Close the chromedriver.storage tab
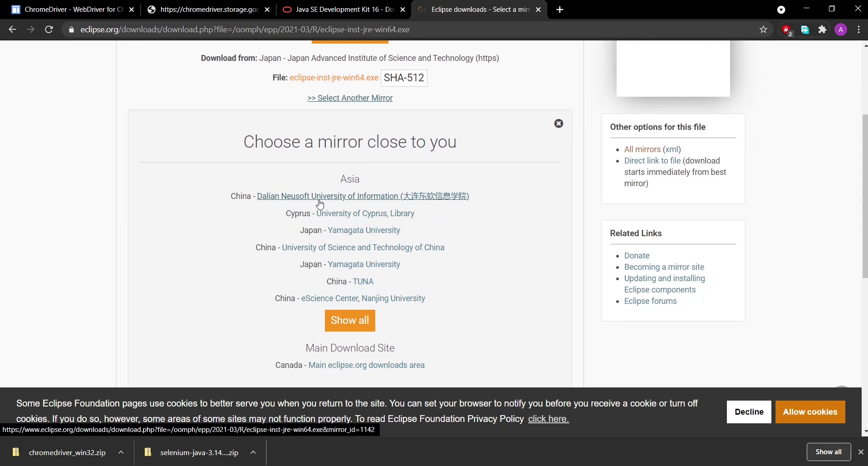The width and height of the screenshot is (868, 466). pyautogui.click(x=267, y=10)
